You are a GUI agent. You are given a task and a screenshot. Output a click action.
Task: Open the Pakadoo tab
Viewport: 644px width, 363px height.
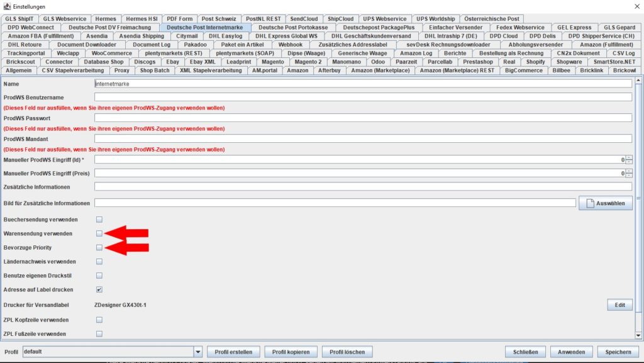196,45
